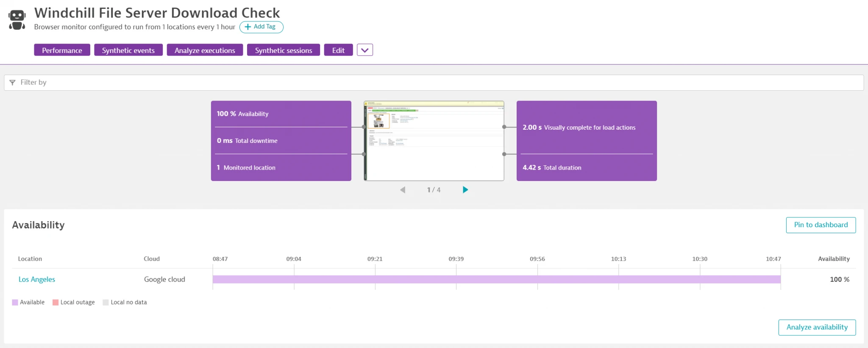Show next screenshot with right arrow

click(465, 190)
